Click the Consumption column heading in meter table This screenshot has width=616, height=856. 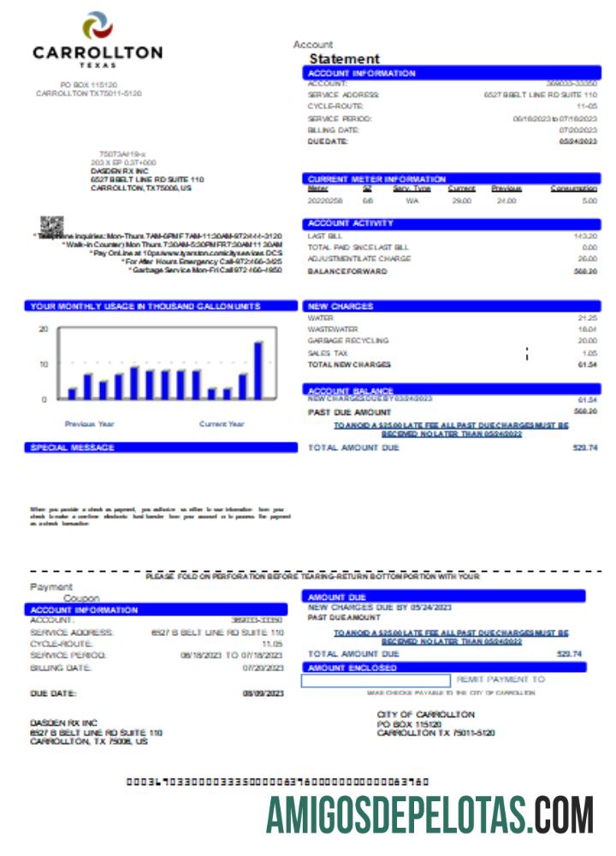[573, 188]
